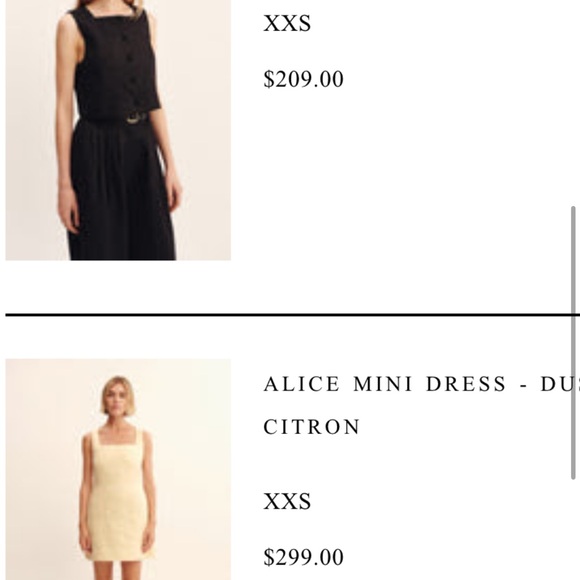Click the word ALICE in the dress title
580x580 pixels.
pyautogui.click(x=301, y=384)
